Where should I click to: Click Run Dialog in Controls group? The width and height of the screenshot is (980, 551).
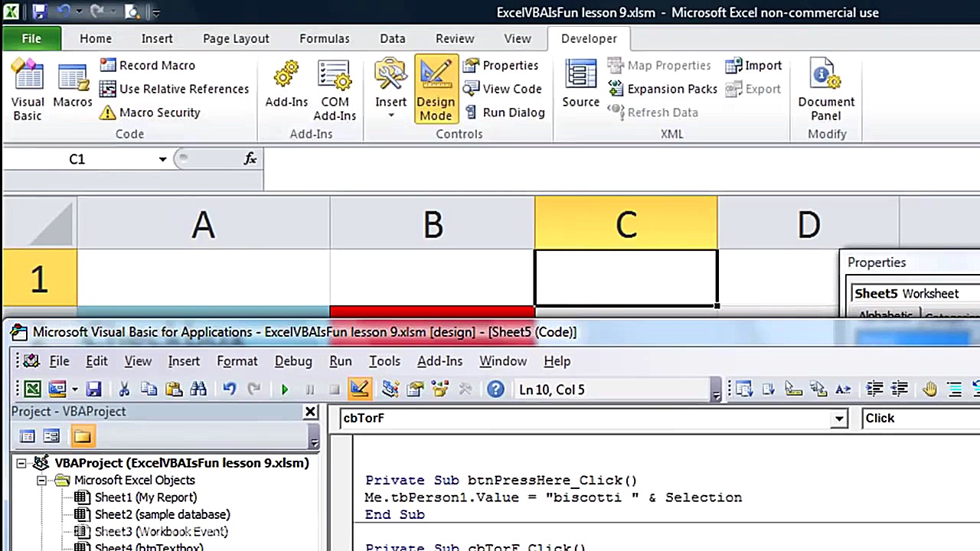point(504,112)
